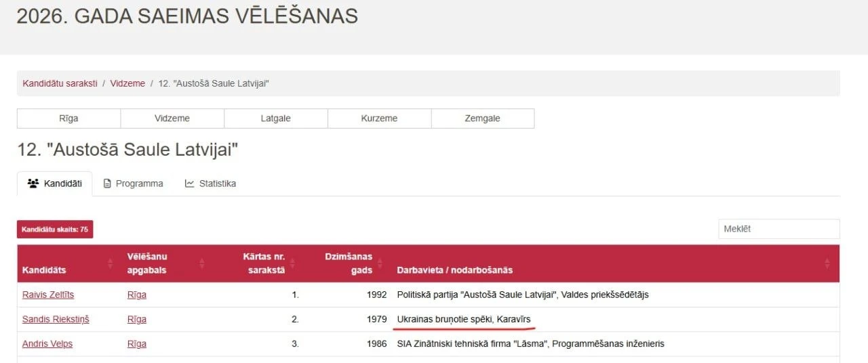This screenshot has width=868, height=363.
Task: Open the Programma tab
Action: (133, 184)
